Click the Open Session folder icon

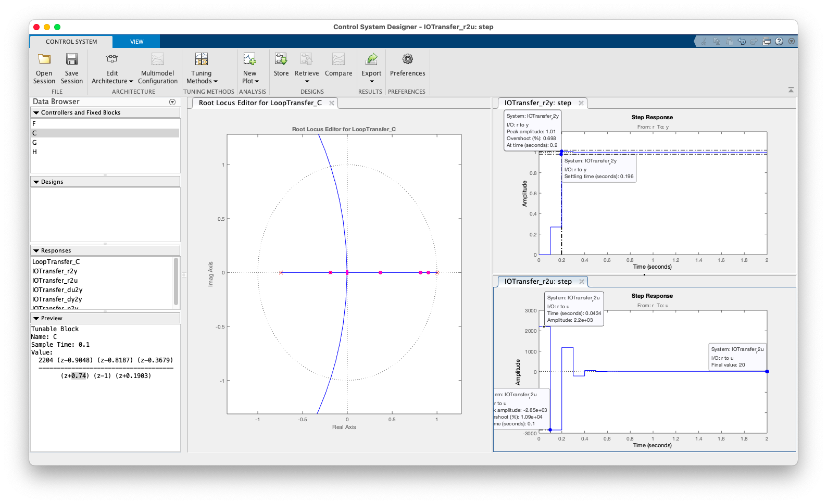(x=44, y=59)
